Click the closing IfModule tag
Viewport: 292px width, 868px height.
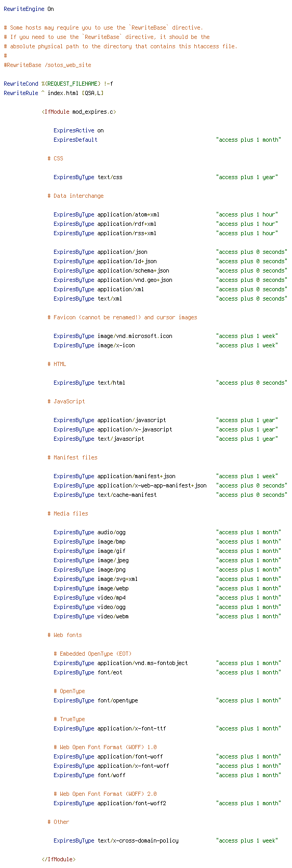click(59, 859)
